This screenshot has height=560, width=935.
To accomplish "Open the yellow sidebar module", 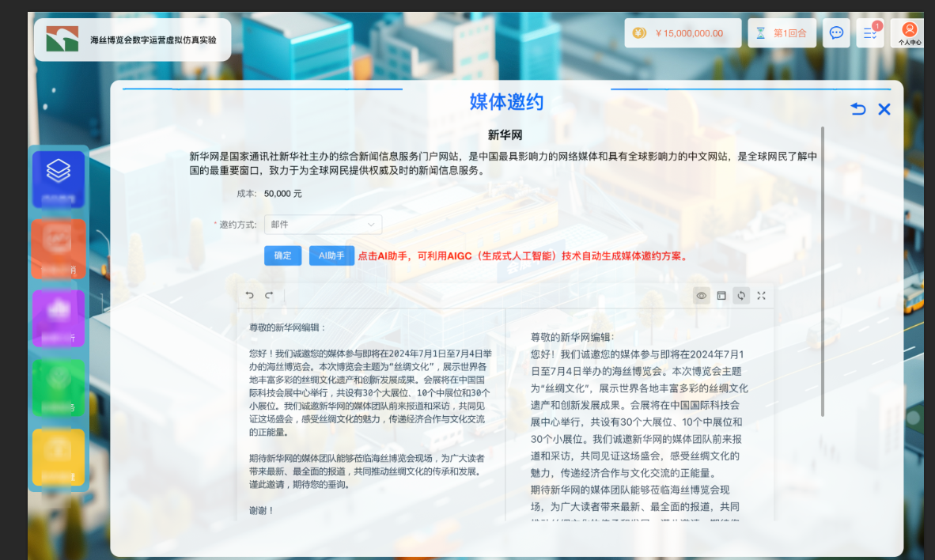I will click(59, 457).
